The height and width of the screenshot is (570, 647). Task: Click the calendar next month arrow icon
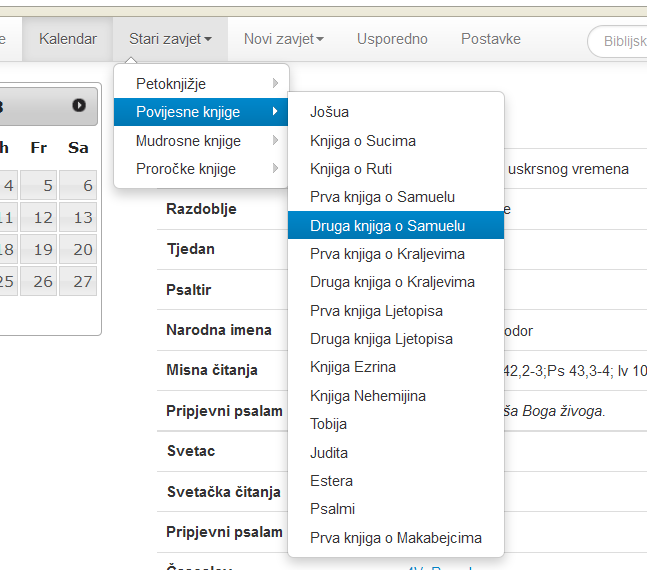pyautogui.click(x=79, y=105)
